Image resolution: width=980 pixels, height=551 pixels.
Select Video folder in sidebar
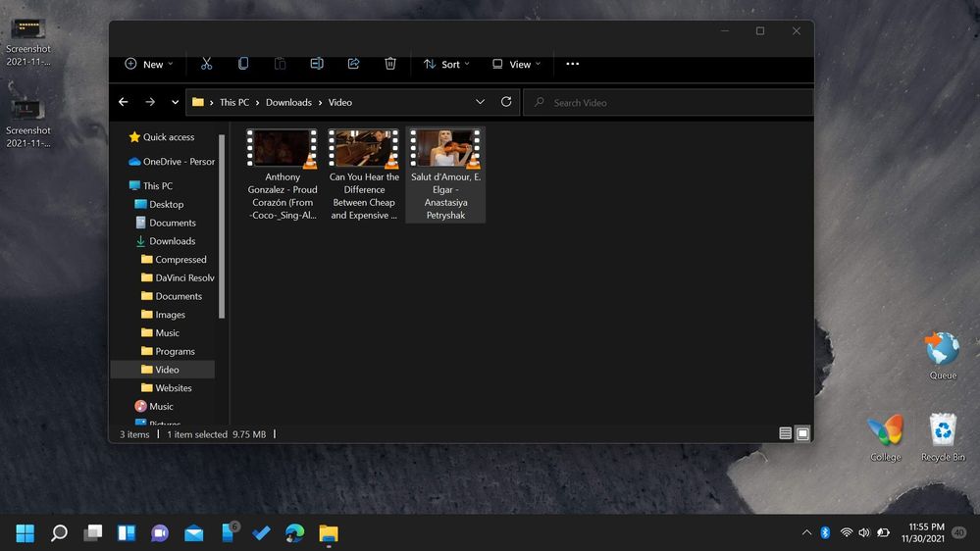coord(163,370)
